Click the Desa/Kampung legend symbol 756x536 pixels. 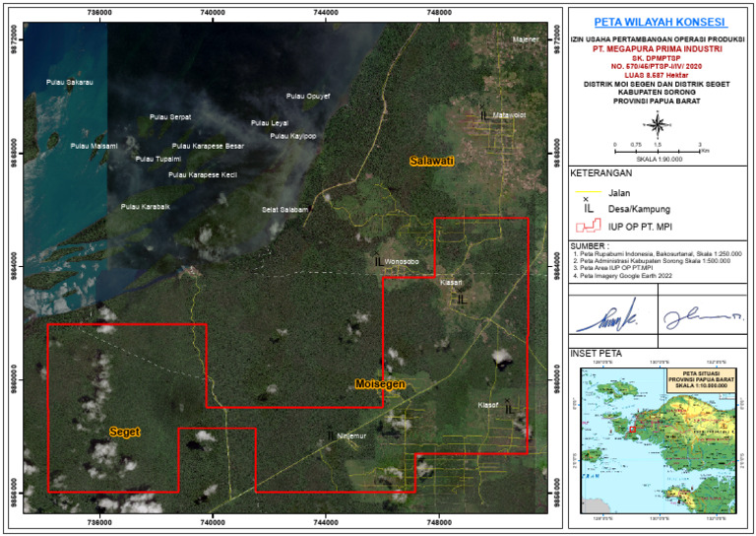589,206
